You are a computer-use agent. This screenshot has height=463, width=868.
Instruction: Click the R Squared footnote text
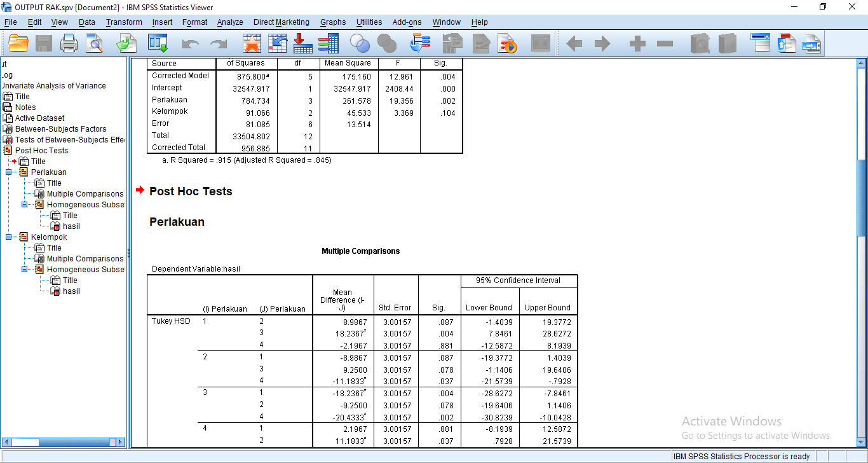248,160
